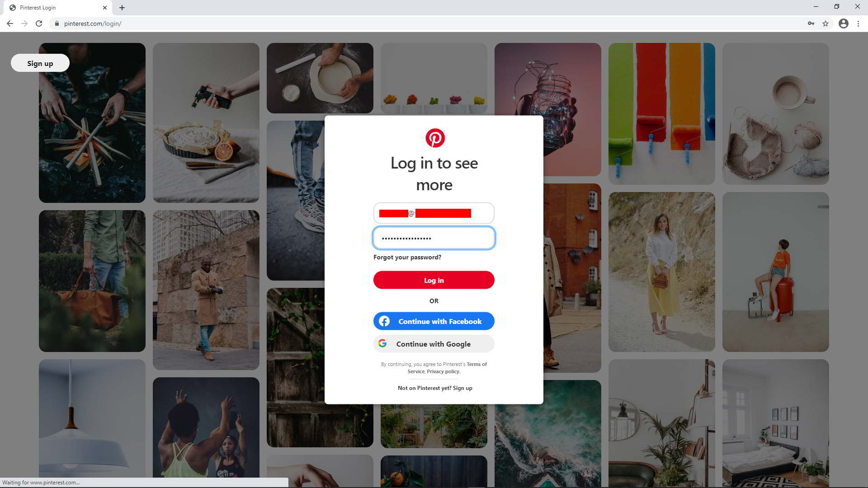Click the browser bookmark star icon
868x488 pixels.
click(x=826, y=24)
